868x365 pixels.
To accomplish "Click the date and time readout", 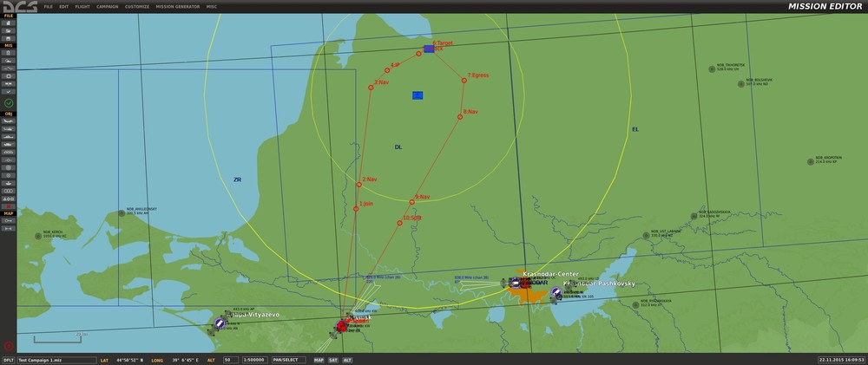I will click(x=841, y=360).
